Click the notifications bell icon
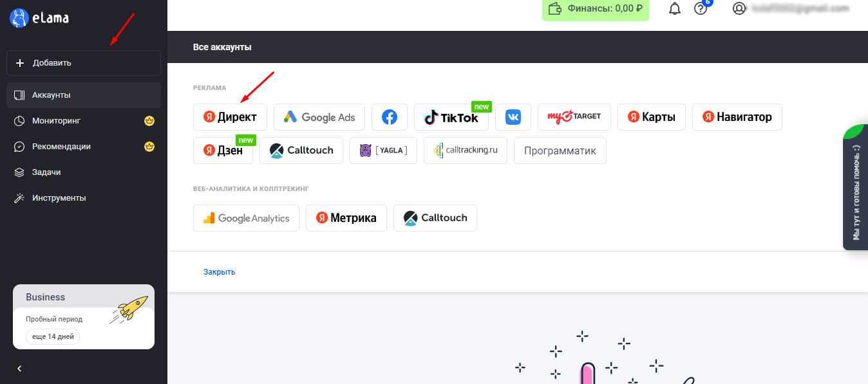The image size is (868, 384). tap(675, 9)
